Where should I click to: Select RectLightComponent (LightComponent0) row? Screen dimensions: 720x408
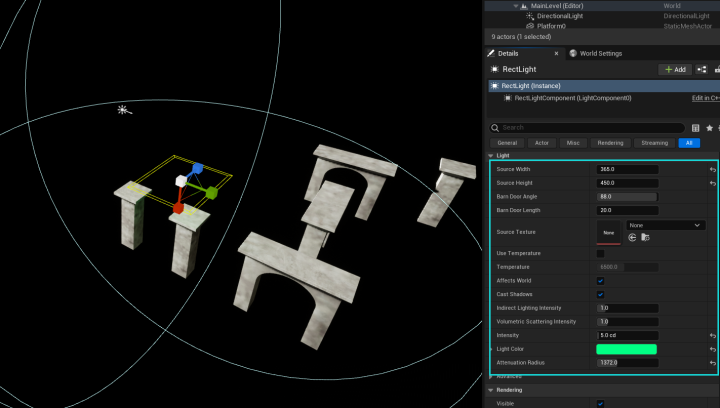pos(604,98)
